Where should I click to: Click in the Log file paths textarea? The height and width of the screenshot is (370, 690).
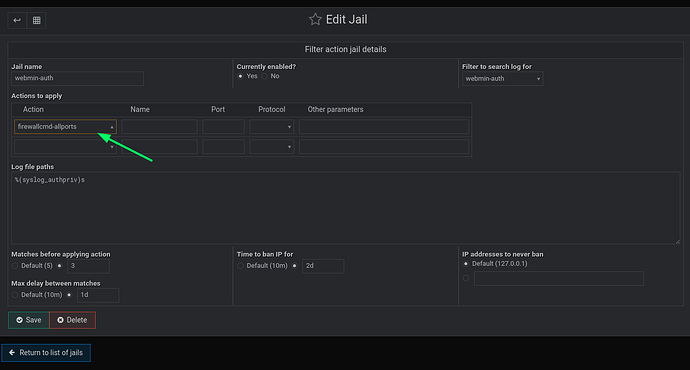point(345,208)
